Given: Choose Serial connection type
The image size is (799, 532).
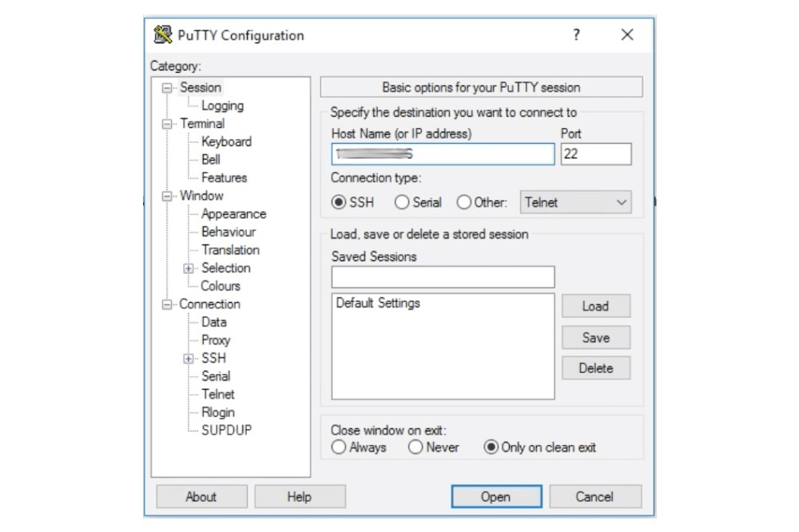Looking at the screenshot, I should pyautogui.click(x=402, y=203).
